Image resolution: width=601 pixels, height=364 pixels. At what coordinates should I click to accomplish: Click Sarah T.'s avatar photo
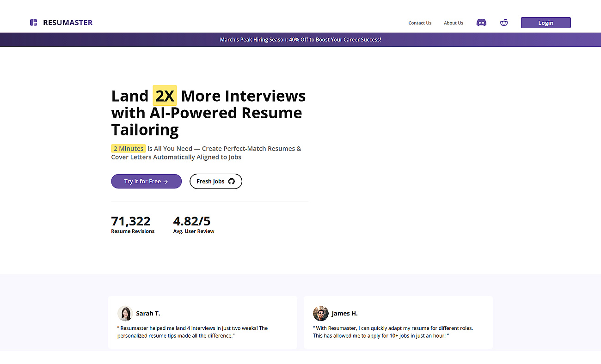[x=125, y=314]
